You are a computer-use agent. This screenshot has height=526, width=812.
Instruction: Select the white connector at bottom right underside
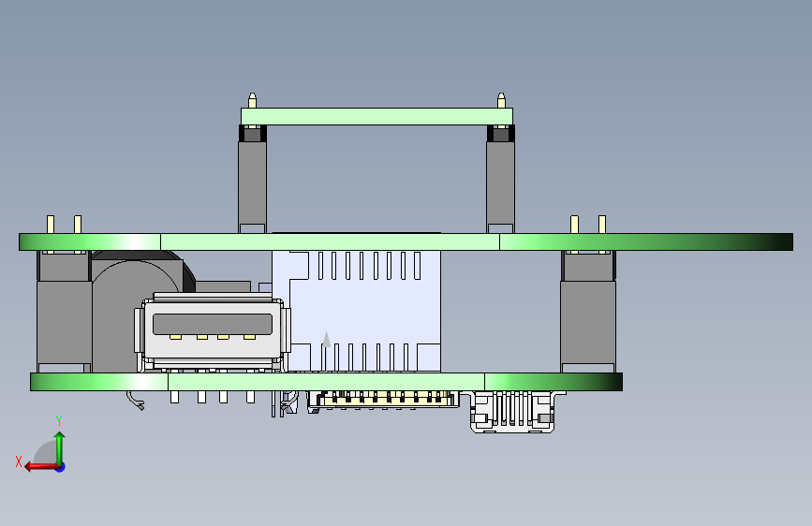pos(512,412)
